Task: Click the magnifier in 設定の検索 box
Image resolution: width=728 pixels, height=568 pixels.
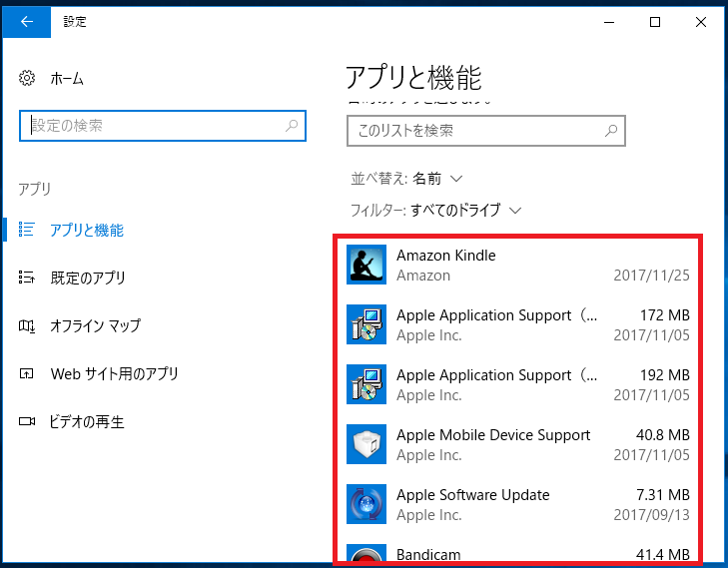Action: 292,126
